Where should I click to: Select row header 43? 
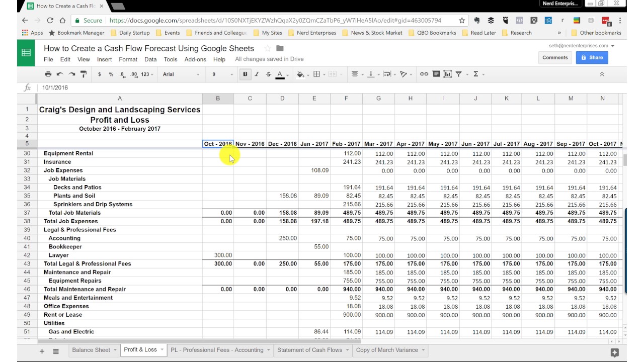tap(27, 264)
